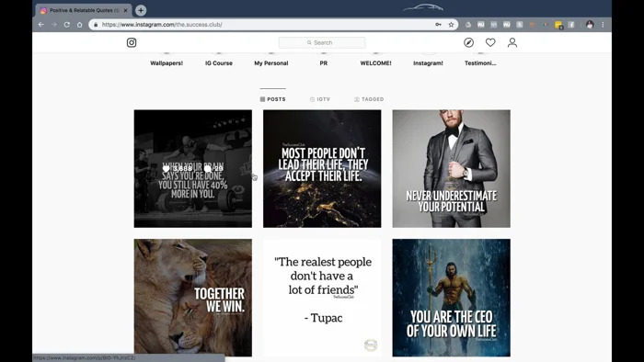Go back with the browser arrow
Viewport: 644px width, 362px height.
(x=41, y=25)
